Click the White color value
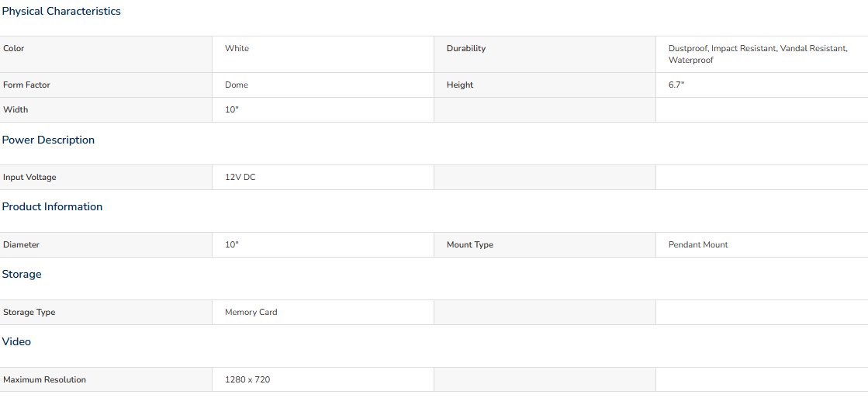This screenshot has width=868, height=398. (x=237, y=49)
